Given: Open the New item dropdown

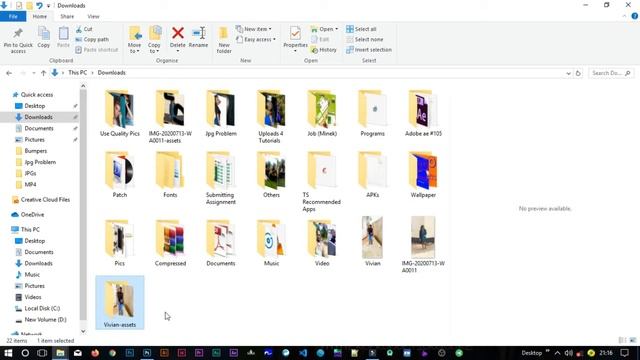Looking at the screenshot, I should click(x=253, y=29).
